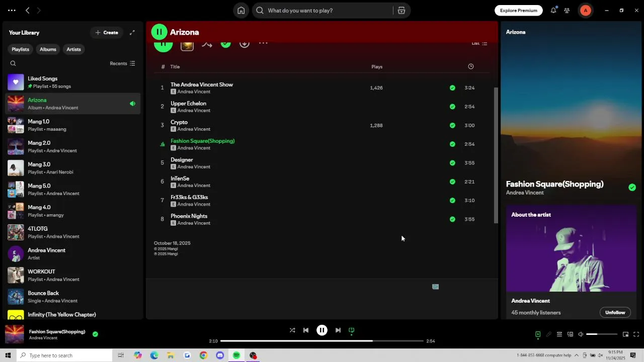The width and height of the screenshot is (644, 362).
Task: Toggle the repeat mode
Action: [x=352, y=330]
